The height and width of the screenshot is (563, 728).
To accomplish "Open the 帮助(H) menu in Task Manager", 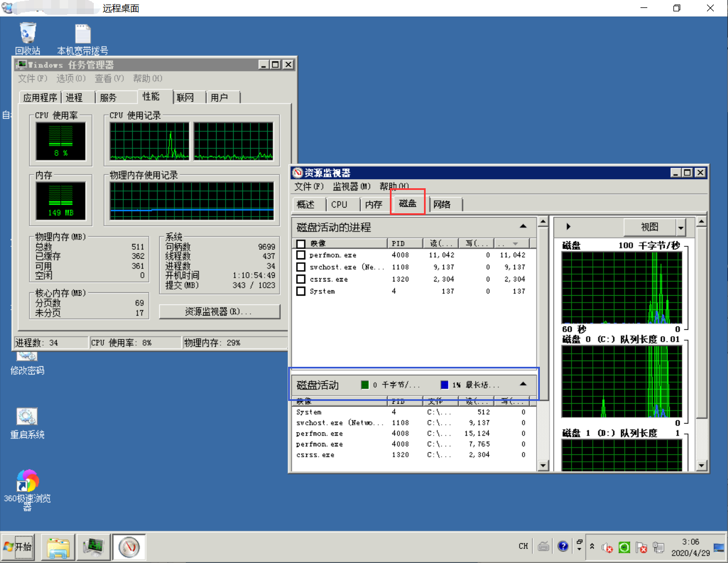I will tap(148, 78).
